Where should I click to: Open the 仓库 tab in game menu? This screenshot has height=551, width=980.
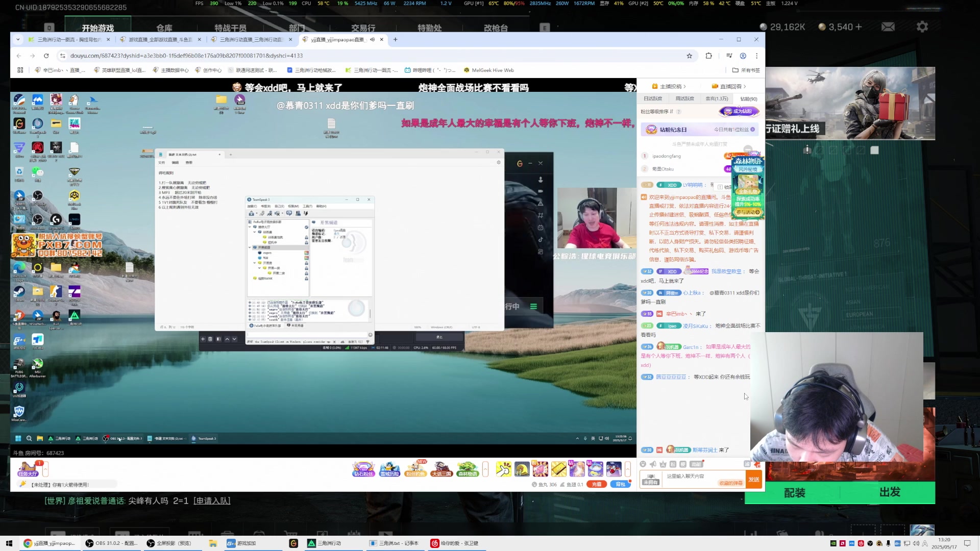click(x=164, y=28)
